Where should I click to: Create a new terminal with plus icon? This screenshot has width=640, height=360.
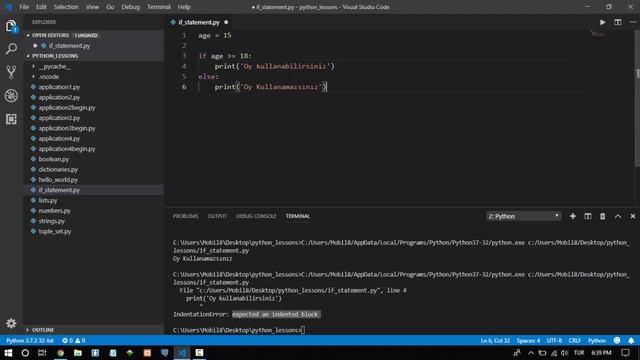(x=573, y=216)
